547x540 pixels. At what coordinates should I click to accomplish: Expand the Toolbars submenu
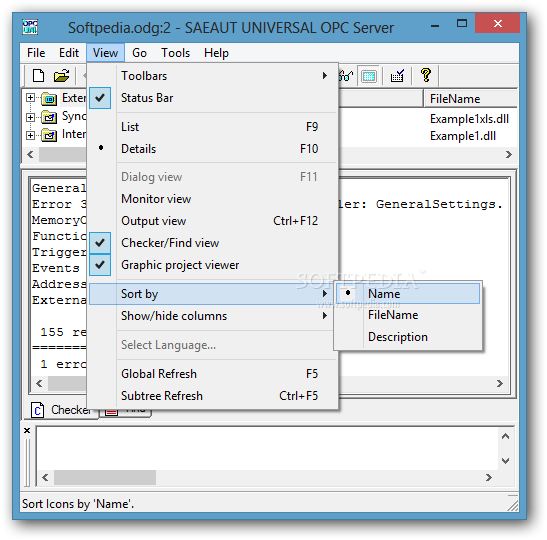click(x=212, y=76)
